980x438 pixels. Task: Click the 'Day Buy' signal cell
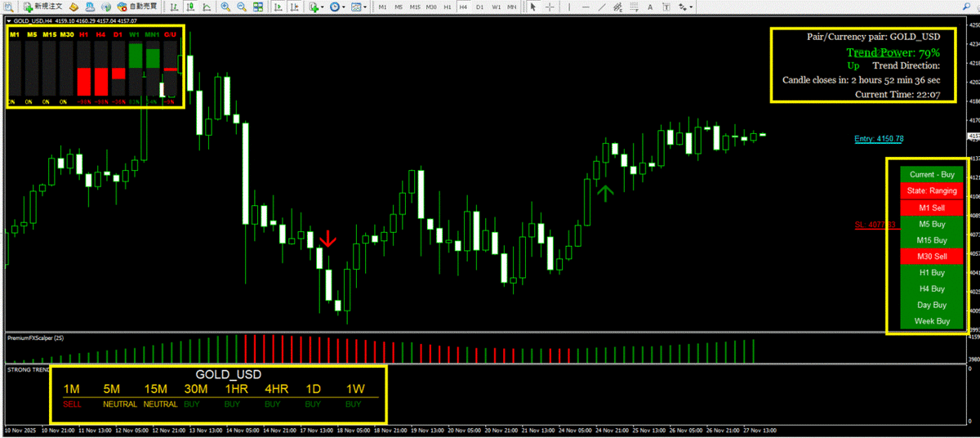click(932, 305)
